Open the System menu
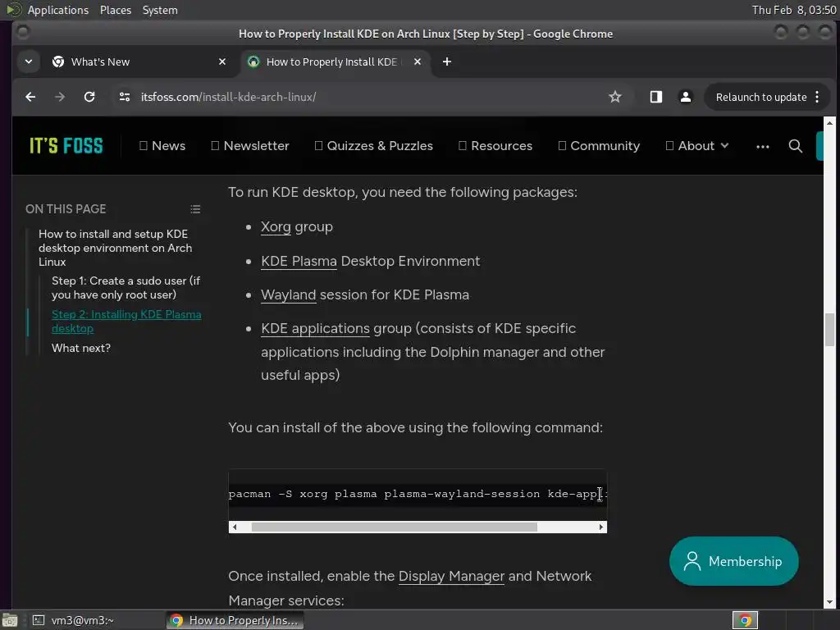 (160, 10)
